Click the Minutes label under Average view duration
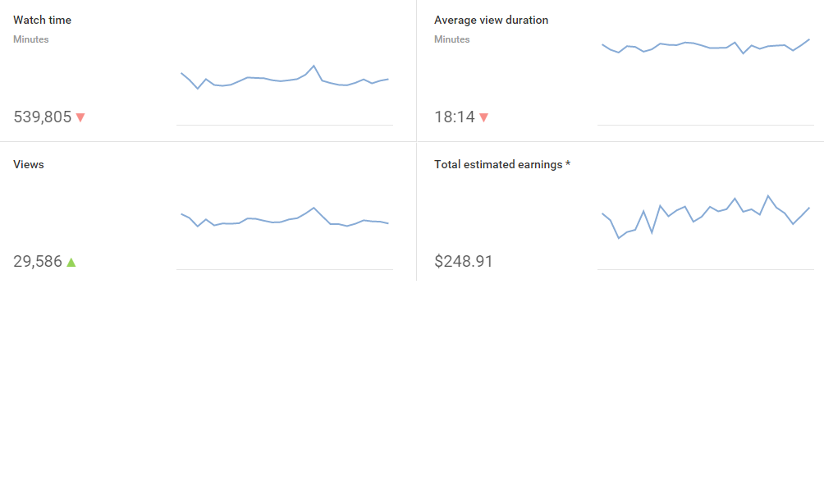This screenshot has height=504, width=824. coord(452,39)
